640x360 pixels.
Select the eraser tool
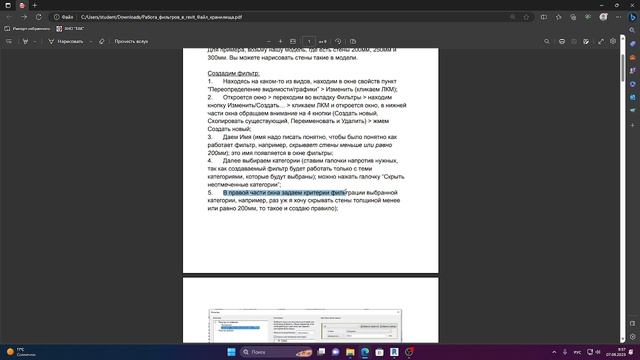pyautogui.click(x=102, y=41)
